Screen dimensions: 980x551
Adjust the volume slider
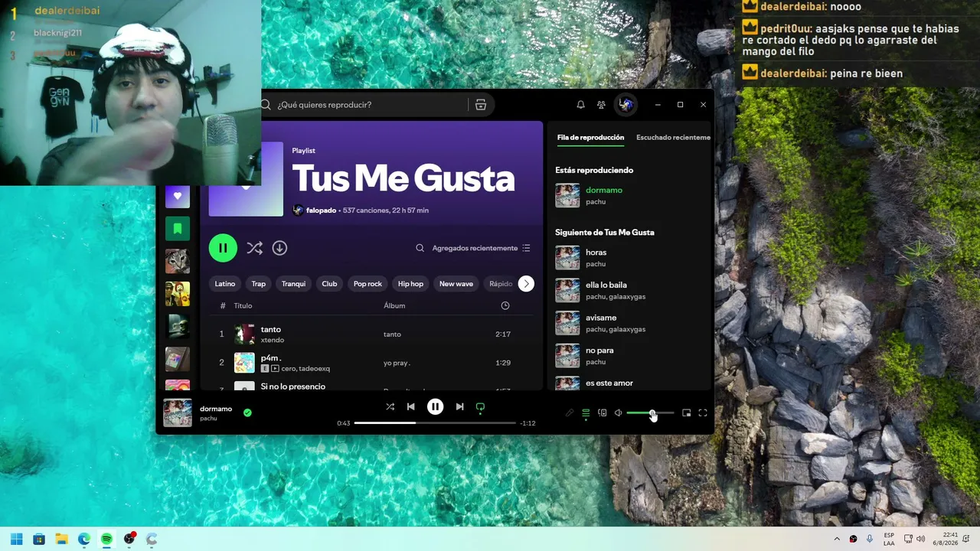click(650, 413)
